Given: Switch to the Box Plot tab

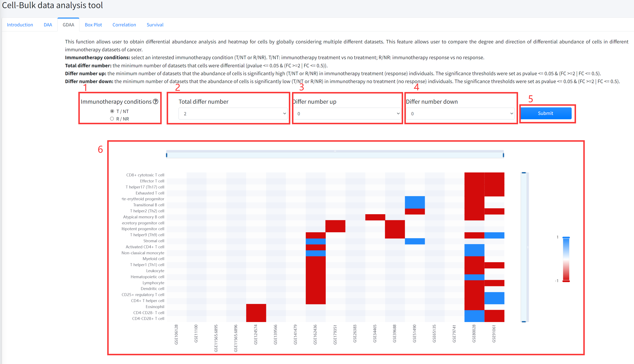Looking at the screenshot, I should tap(93, 25).
